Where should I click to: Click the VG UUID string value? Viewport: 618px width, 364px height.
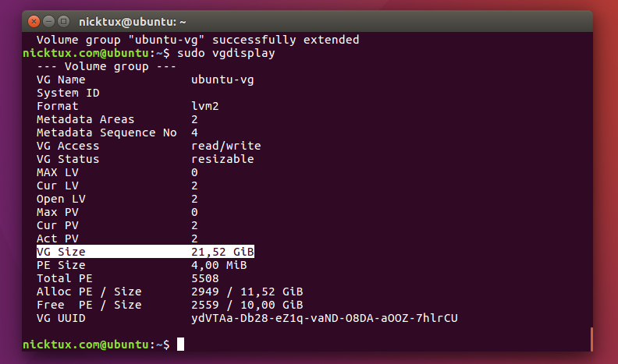click(324, 318)
